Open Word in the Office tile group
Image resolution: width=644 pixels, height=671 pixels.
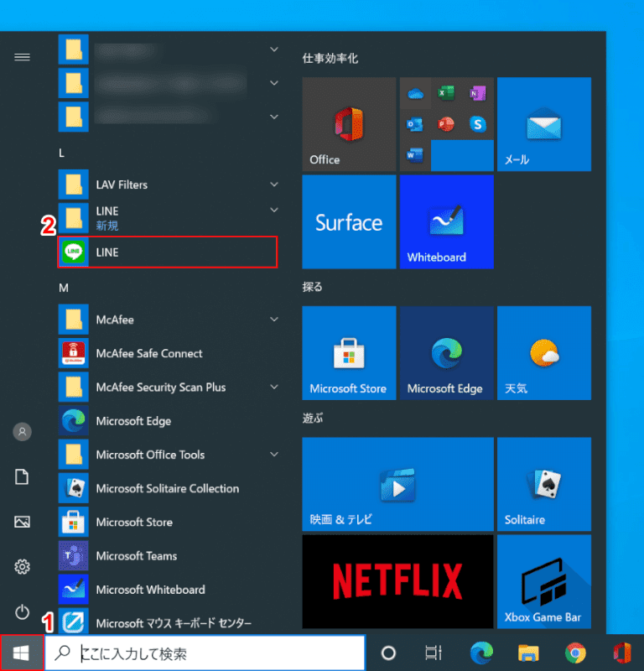[x=416, y=155]
